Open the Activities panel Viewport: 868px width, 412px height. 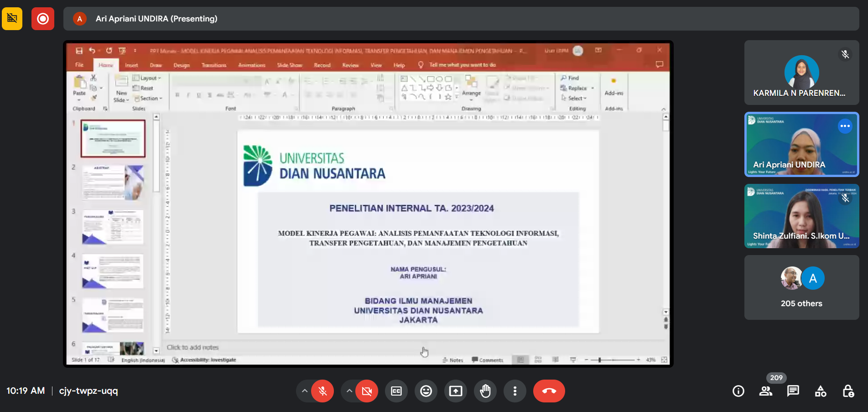pos(821,391)
